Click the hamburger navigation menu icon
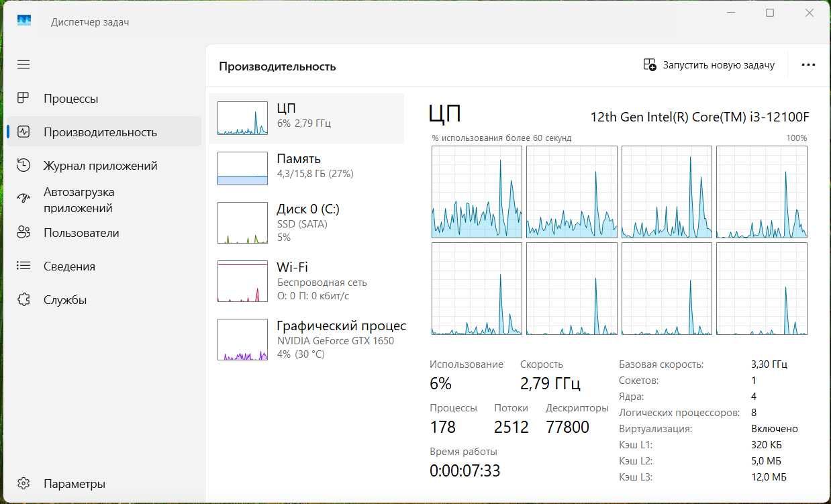831x504 pixels. tap(23, 64)
